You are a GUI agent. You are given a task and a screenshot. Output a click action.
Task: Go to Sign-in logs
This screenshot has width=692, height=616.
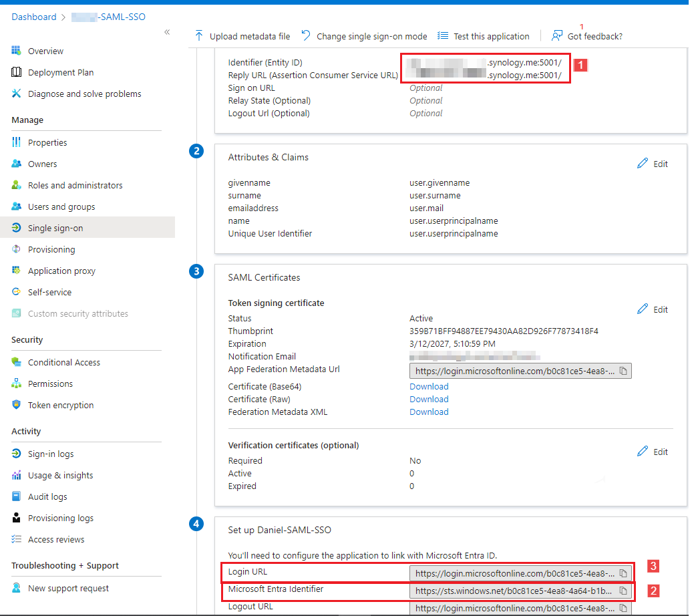[51, 454]
